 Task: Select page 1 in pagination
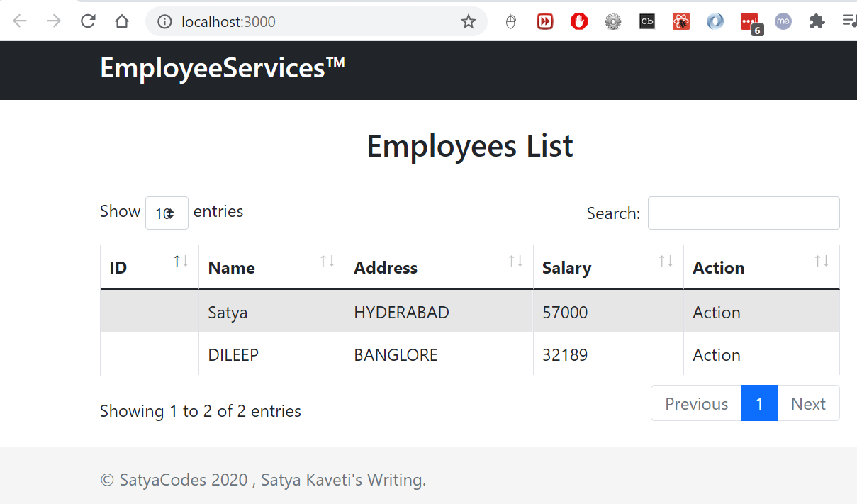point(758,403)
